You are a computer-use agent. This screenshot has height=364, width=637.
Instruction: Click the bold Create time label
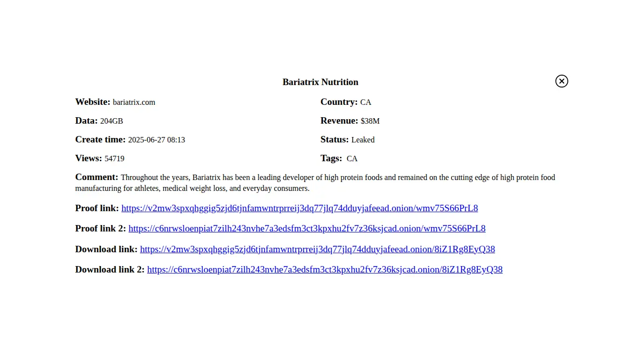(100, 139)
